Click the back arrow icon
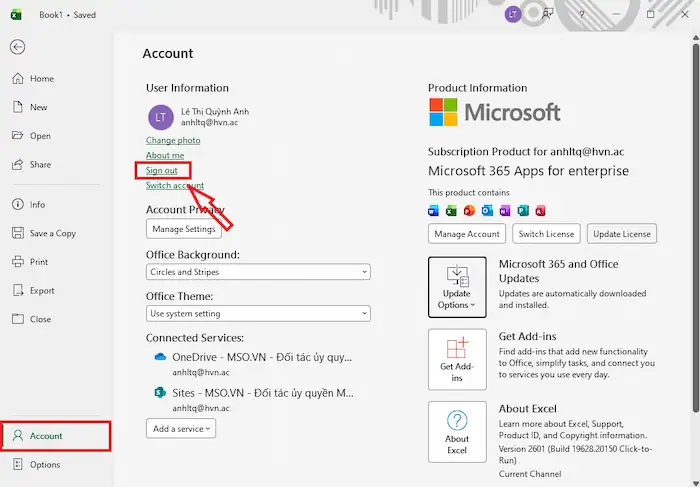 (x=18, y=47)
